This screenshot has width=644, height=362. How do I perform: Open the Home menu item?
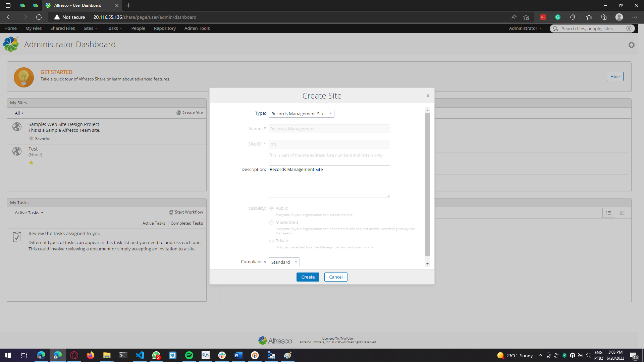(10, 28)
